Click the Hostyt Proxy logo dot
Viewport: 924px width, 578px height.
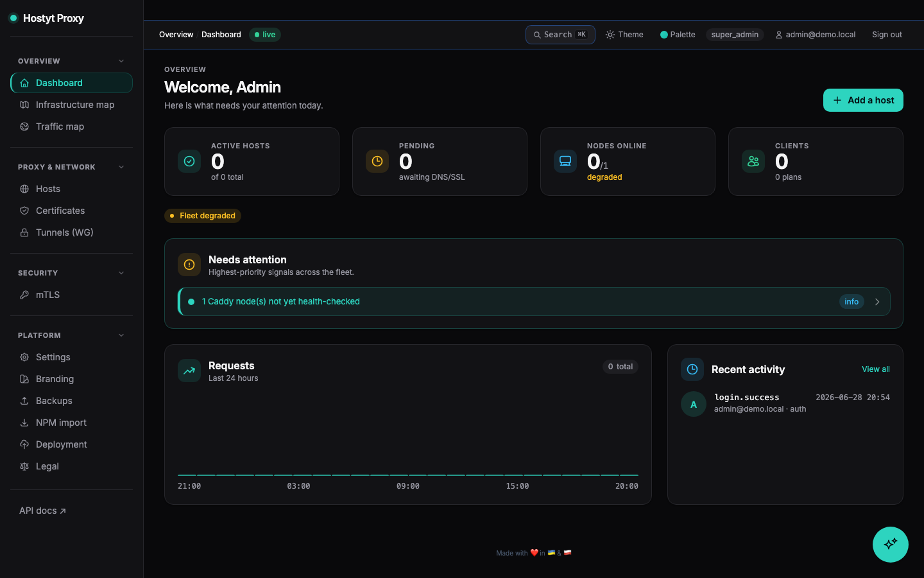[x=13, y=18]
